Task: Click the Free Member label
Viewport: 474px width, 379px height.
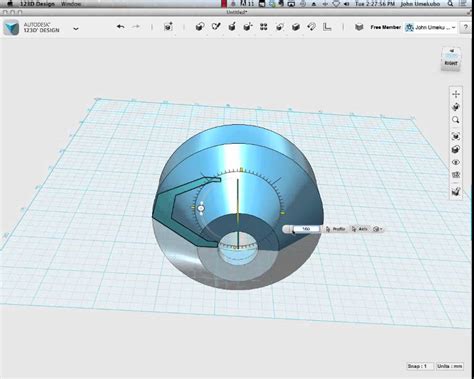Action: tap(385, 27)
